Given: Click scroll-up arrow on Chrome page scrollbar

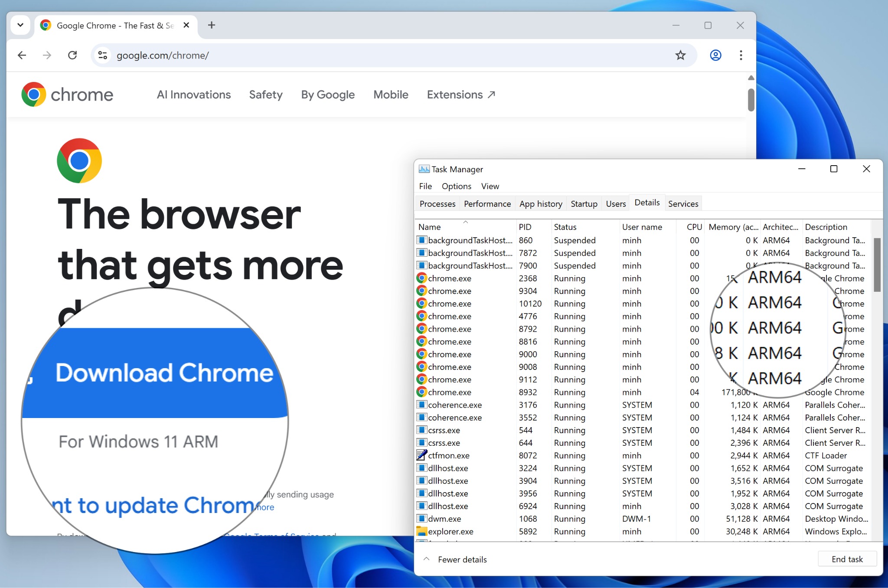Looking at the screenshot, I should click(x=751, y=78).
